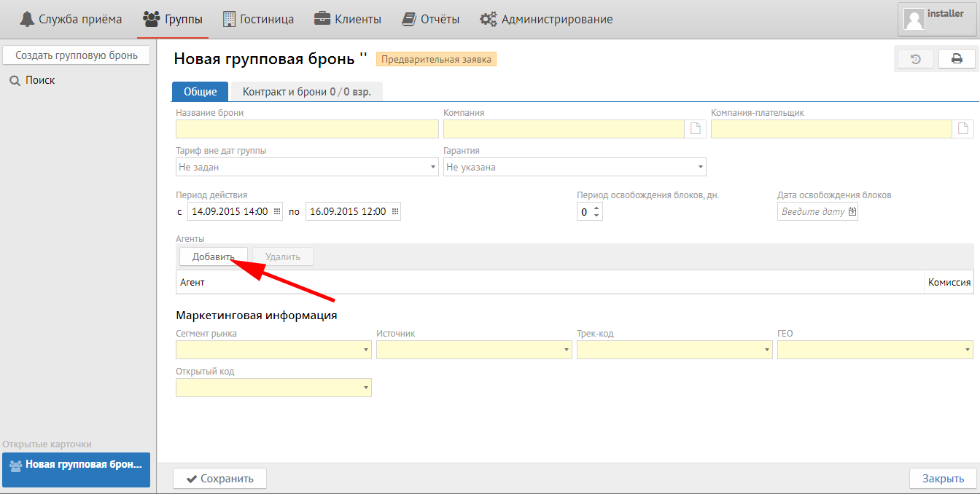
Task: Open the Источник dropdown list
Action: [x=567, y=350]
